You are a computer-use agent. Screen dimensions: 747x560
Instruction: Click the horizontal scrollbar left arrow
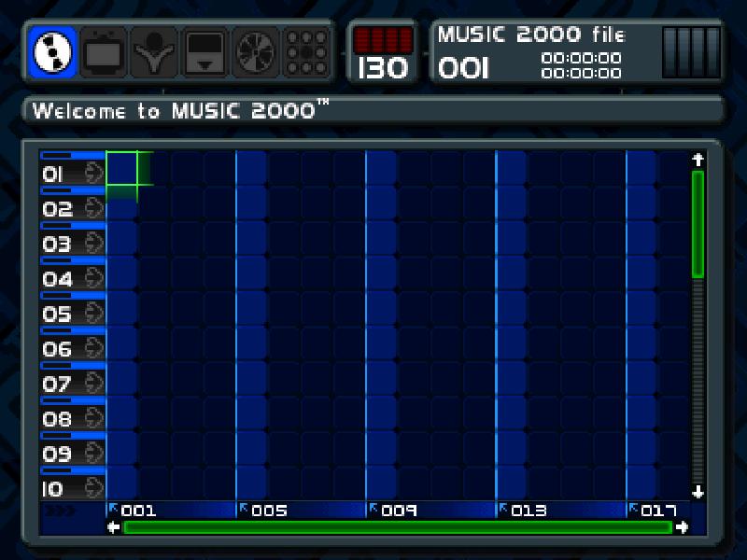pyautogui.click(x=113, y=527)
